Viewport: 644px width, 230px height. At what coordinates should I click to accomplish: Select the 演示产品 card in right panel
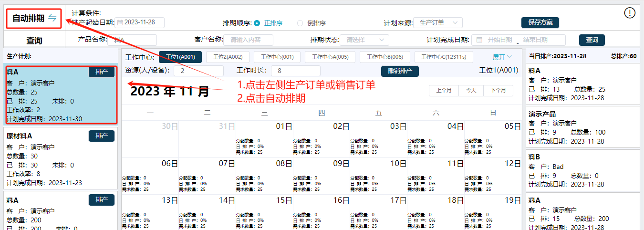582,127
